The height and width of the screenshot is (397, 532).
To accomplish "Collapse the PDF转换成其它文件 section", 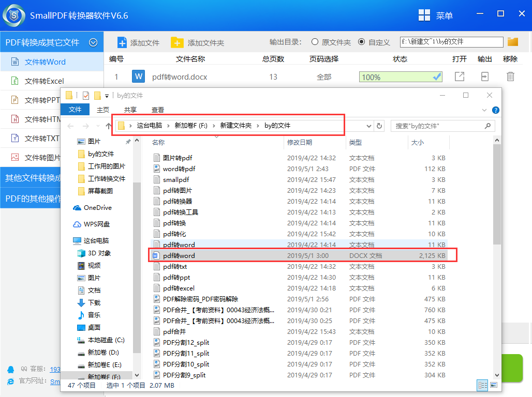I will (x=93, y=42).
